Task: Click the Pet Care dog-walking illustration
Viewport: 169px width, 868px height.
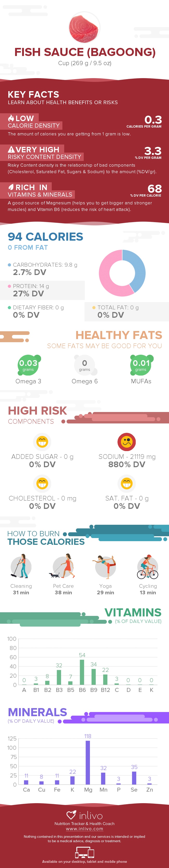Action: coord(63,566)
